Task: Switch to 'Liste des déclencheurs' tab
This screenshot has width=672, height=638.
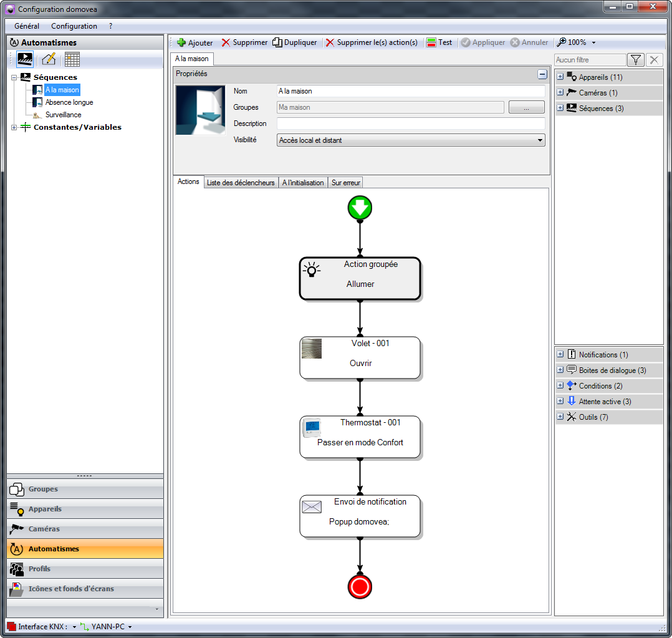Action: point(241,183)
